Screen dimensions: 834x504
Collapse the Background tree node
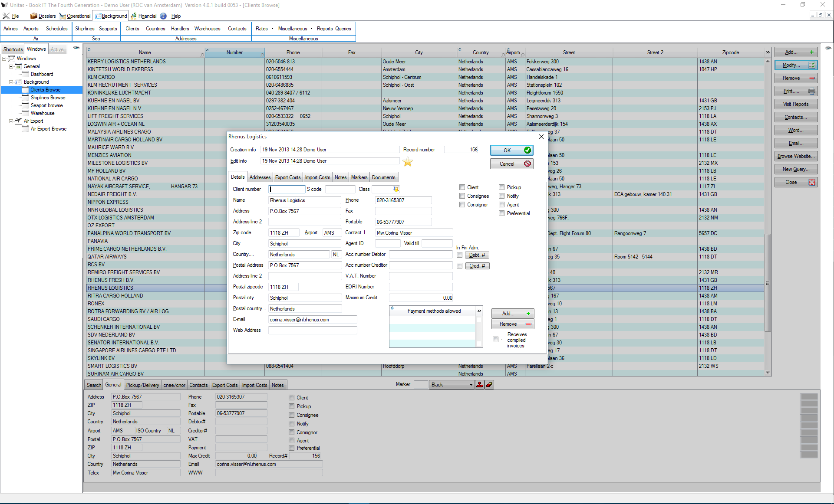[11, 82]
